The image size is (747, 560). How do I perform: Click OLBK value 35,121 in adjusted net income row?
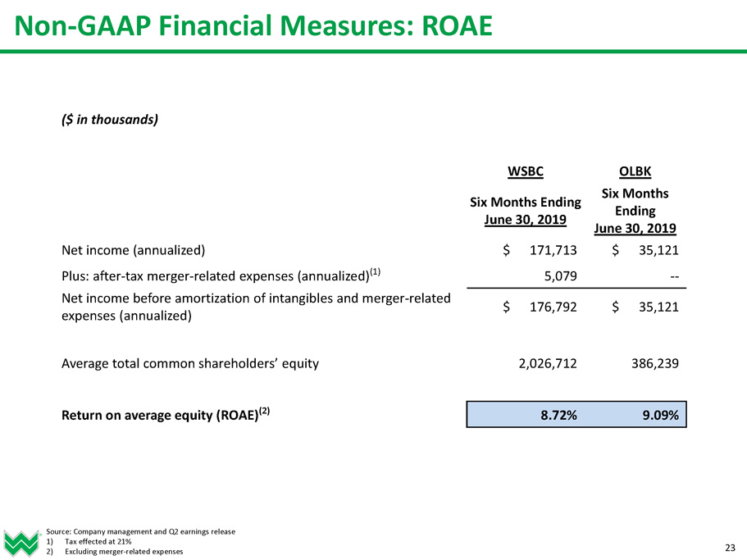(x=659, y=307)
